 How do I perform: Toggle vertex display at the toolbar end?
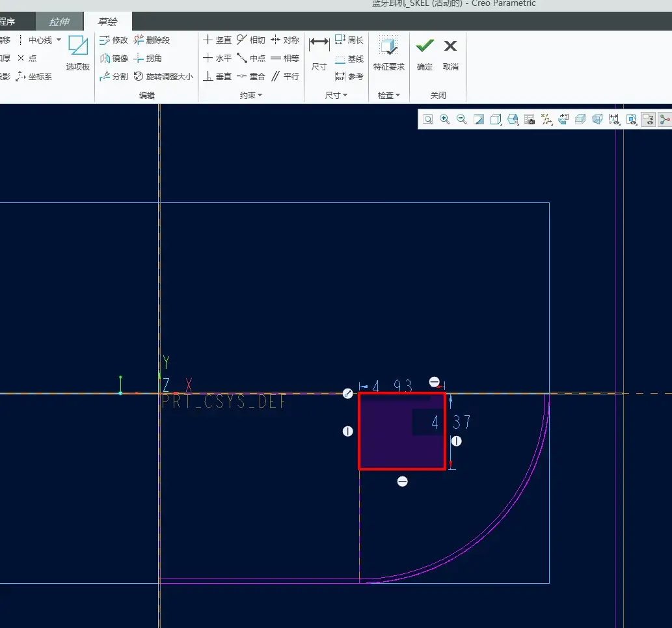click(665, 119)
